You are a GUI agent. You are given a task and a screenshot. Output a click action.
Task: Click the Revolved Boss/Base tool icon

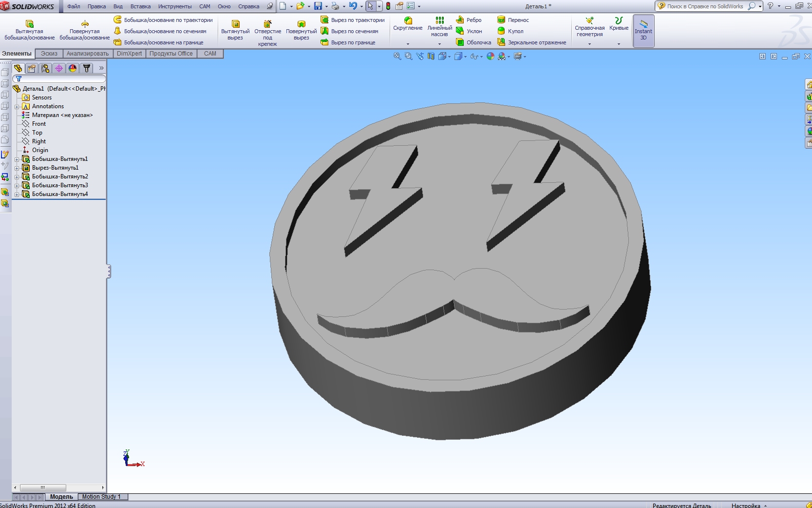[x=85, y=24]
